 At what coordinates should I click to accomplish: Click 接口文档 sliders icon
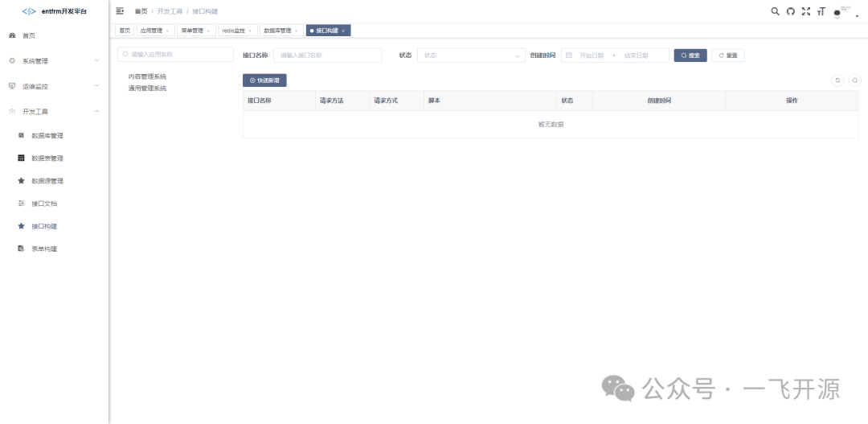pyautogui.click(x=21, y=204)
